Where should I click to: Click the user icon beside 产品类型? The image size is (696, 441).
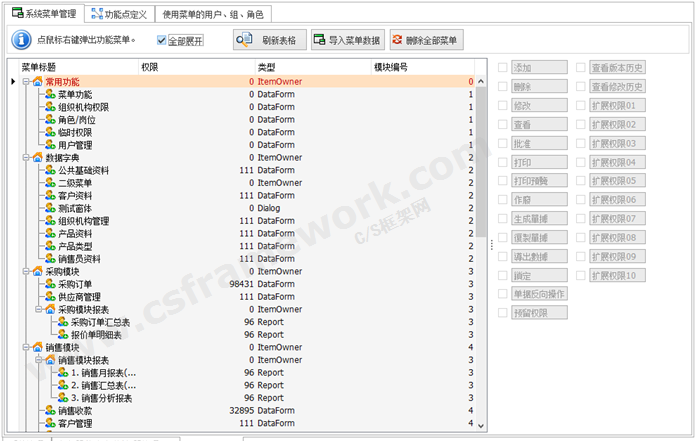coord(50,246)
